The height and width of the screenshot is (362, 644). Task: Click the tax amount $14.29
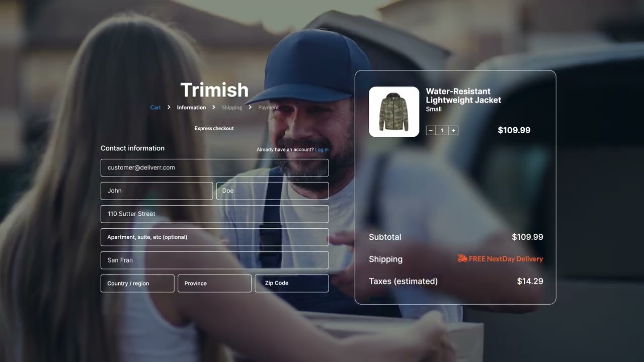[x=530, y=281]
